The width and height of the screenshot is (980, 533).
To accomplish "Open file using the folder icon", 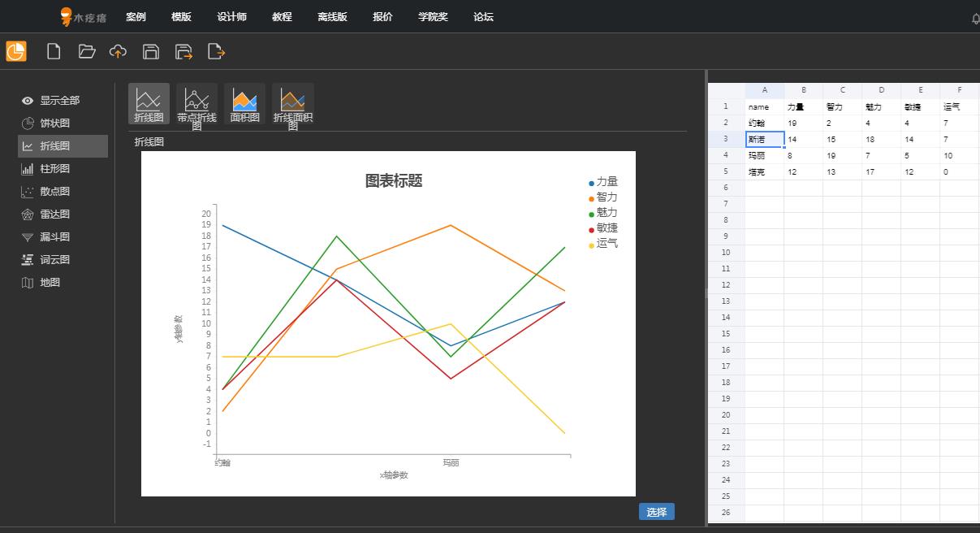I will [87, 52].
